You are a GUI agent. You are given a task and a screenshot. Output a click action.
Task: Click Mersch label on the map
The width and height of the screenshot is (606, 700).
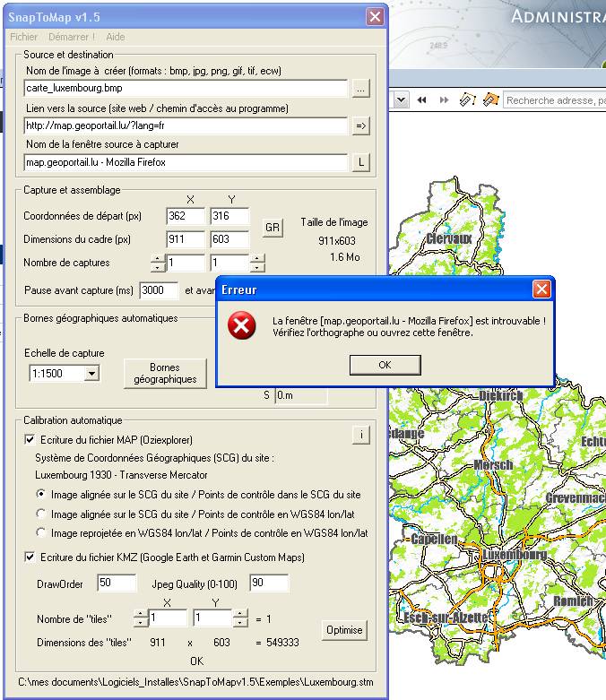click(493, 465)
